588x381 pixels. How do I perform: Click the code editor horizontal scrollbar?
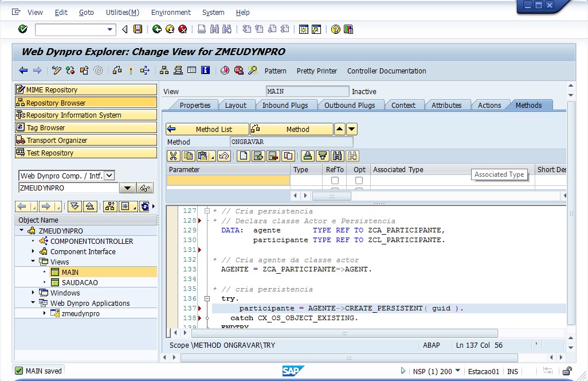(x=344, y=333)
